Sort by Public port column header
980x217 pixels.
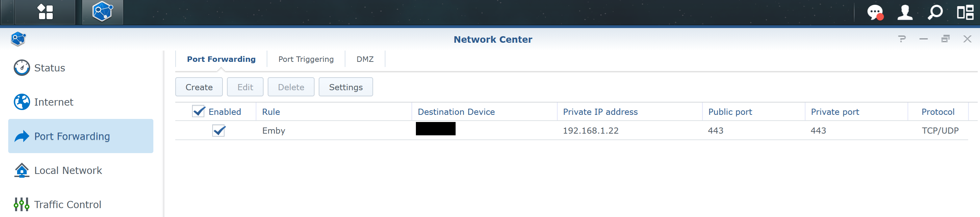[x=730, y=112]
